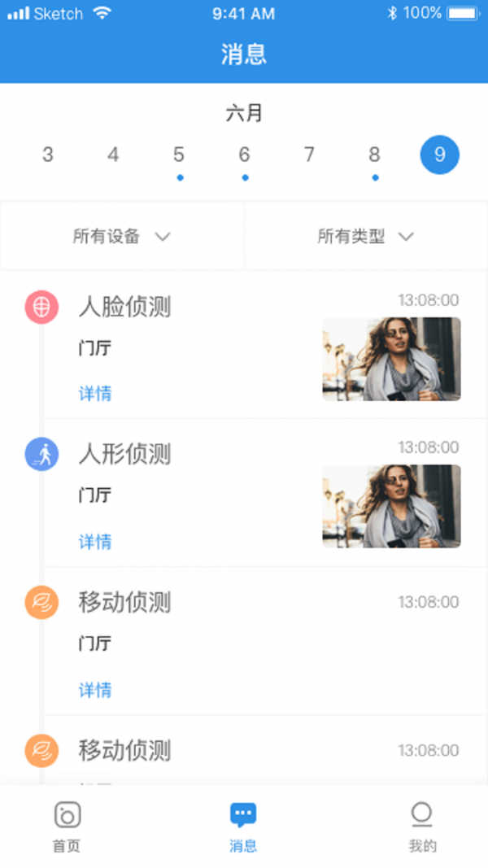
Task: Tap the battery icon in status bar
Action: coord(463,13)
